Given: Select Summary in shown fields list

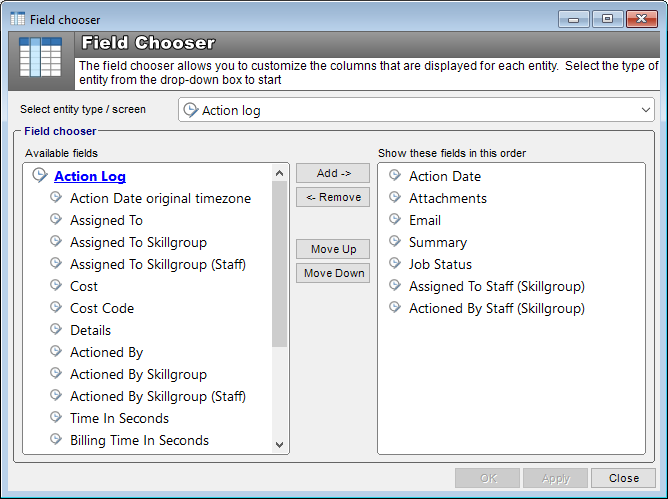Looking at the screenshot, I should 438,242.
